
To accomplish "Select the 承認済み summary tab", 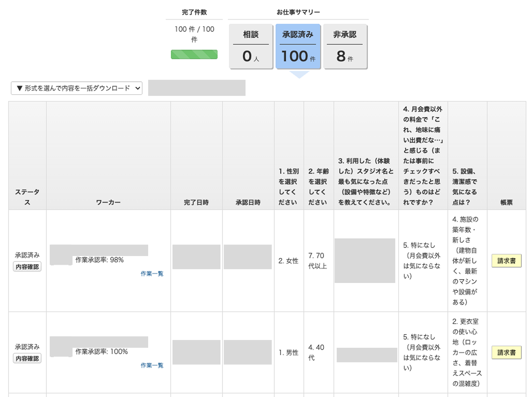I will [298, 47].
